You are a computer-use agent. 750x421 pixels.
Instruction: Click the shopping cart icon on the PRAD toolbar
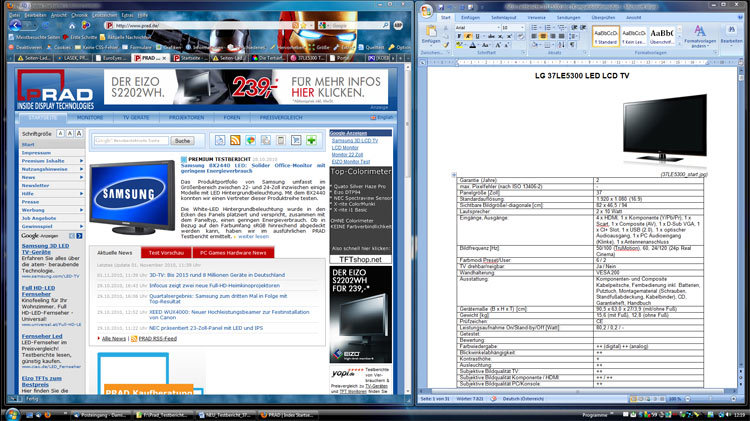(296, 140)
